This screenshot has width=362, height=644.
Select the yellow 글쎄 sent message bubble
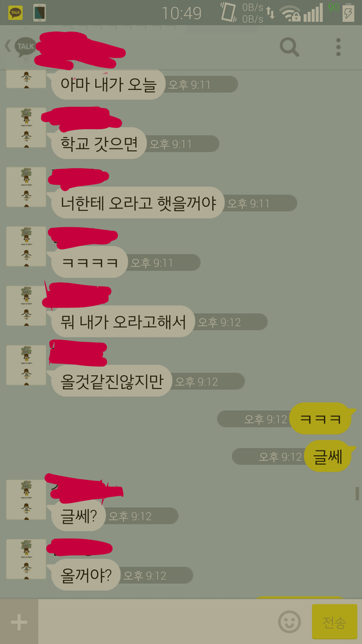[328, 456]
